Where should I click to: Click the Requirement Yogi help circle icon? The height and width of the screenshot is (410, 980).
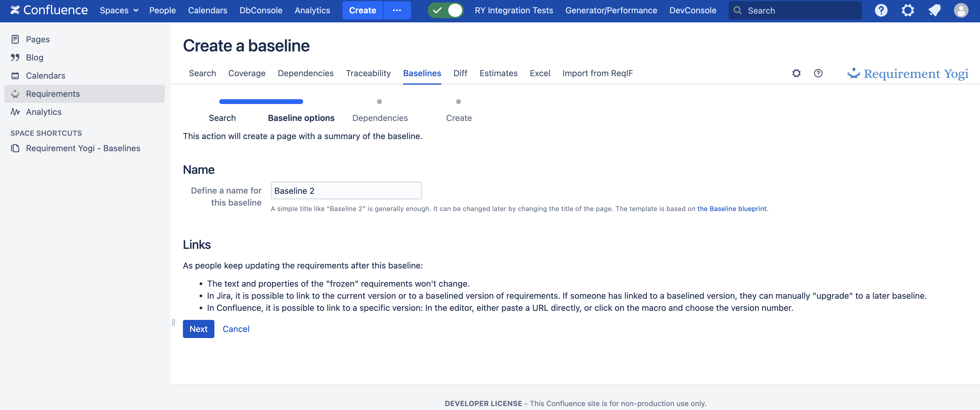click(818, 73)
